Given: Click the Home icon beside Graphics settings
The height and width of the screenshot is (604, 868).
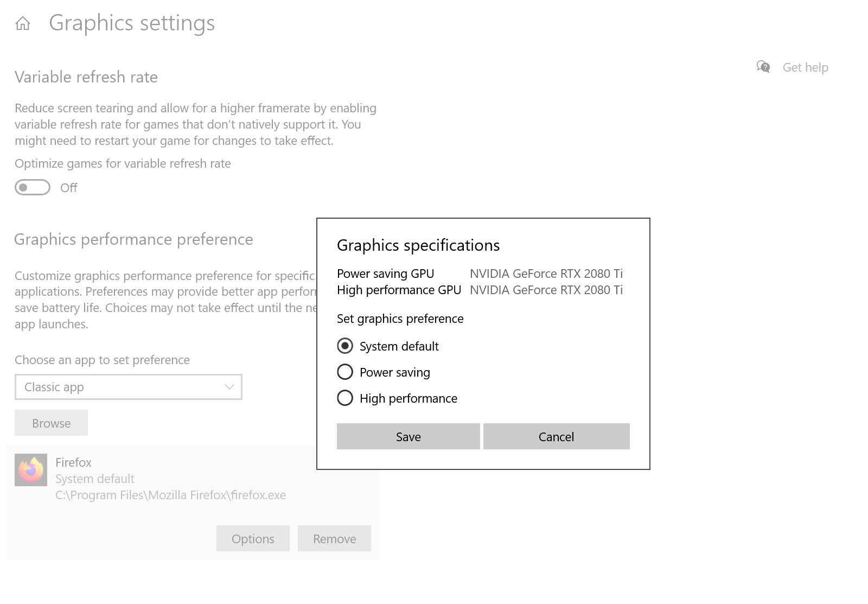Looking at the screenshot, I should [23, 23].
